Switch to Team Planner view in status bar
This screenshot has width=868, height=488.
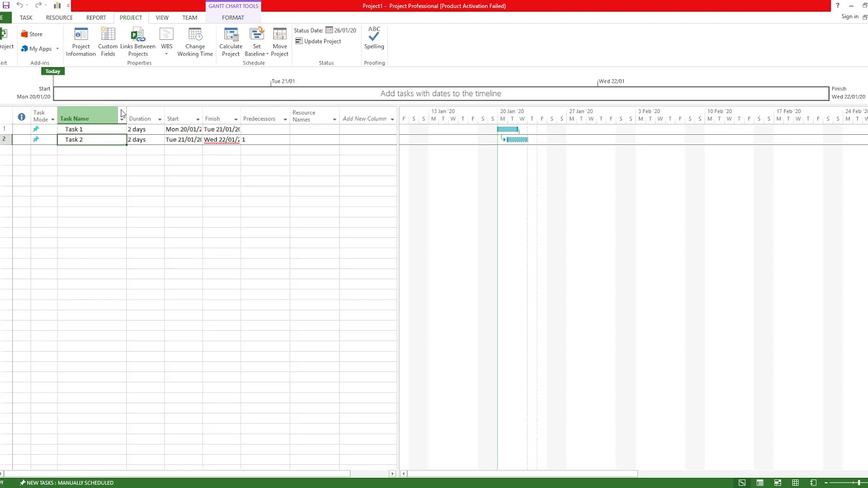click(x=777, y=483)
